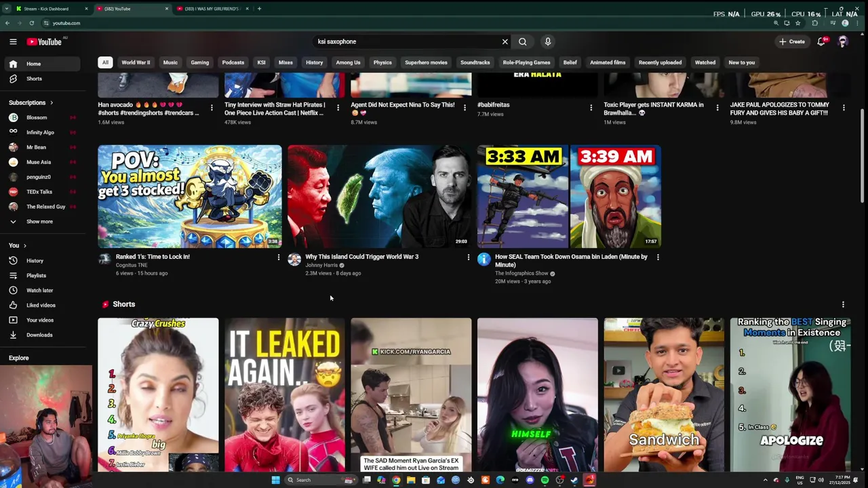Open Steam from the taskbar
Image resolution: width=868 pixels, height=488 pixels.
(x=574, y=480)
